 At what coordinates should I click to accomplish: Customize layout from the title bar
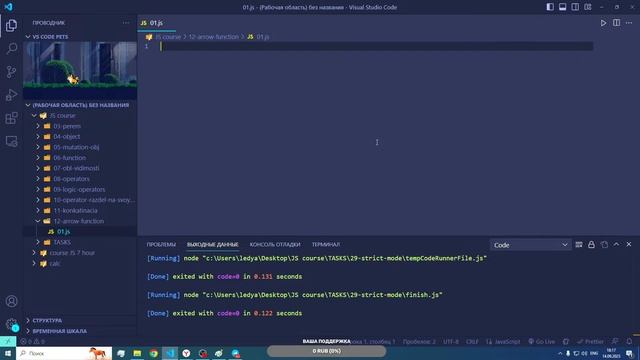pos(588,7)
